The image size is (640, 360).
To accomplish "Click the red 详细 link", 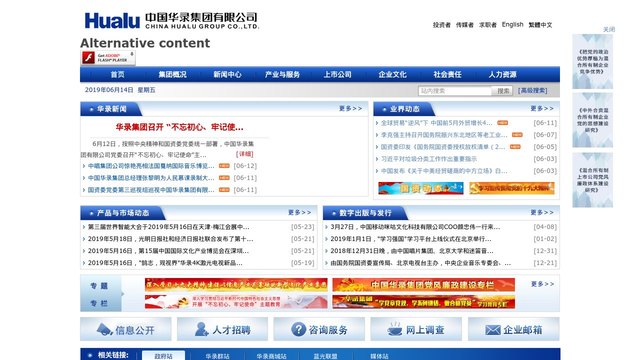I will (244, 154).
